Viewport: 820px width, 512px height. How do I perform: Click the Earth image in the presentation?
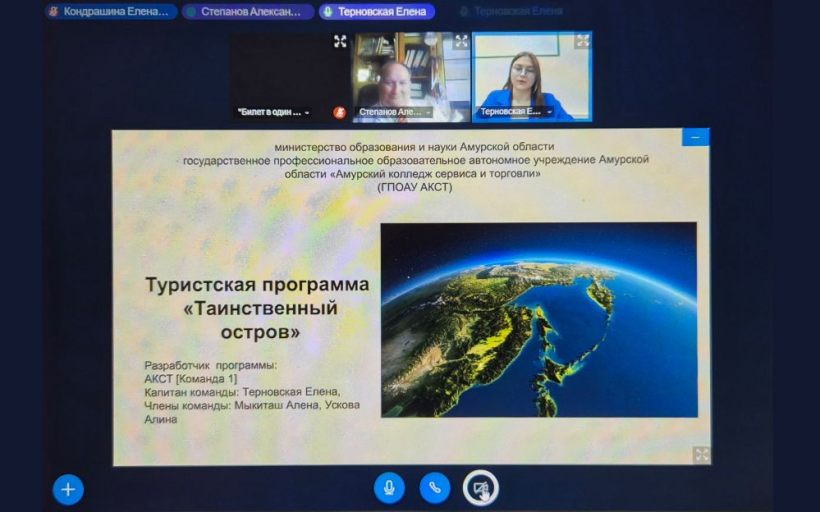pos(539,320)
